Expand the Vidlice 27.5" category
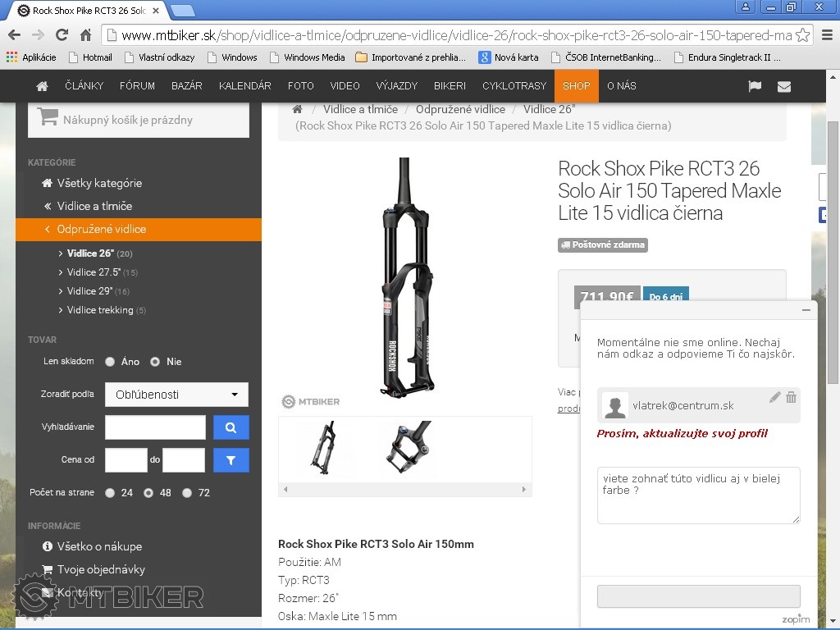Viewport: 840px width, 630px height. (x=94, y=272)
